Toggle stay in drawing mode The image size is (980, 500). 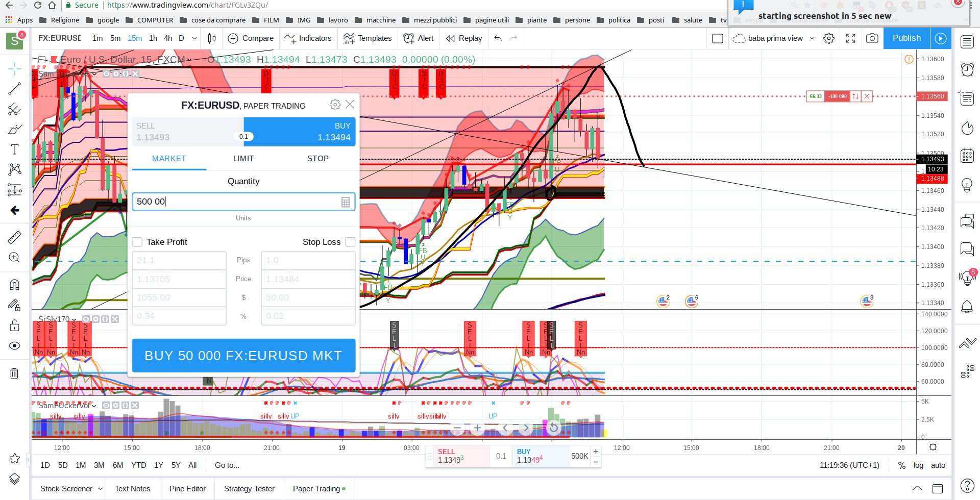pos(14,305)
